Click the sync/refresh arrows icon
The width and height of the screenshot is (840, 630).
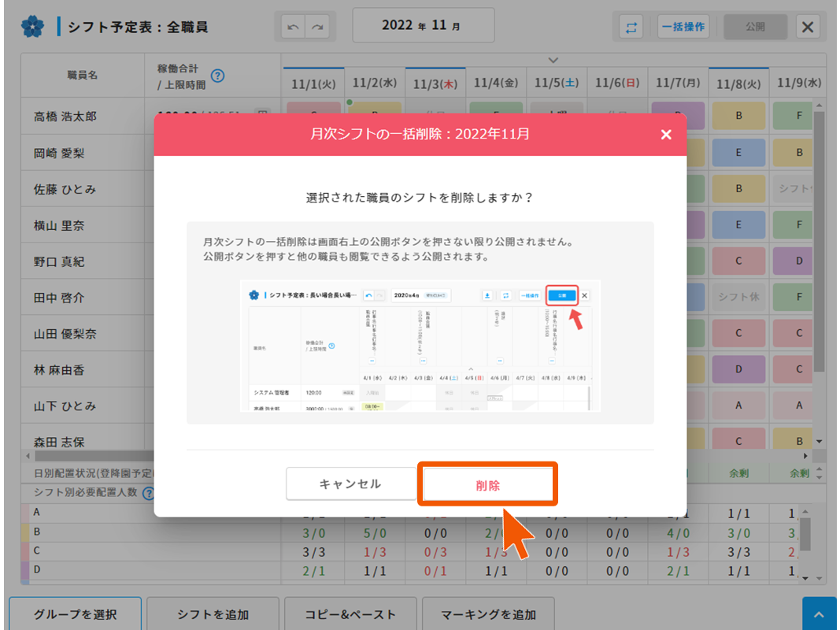coord(631,27)
